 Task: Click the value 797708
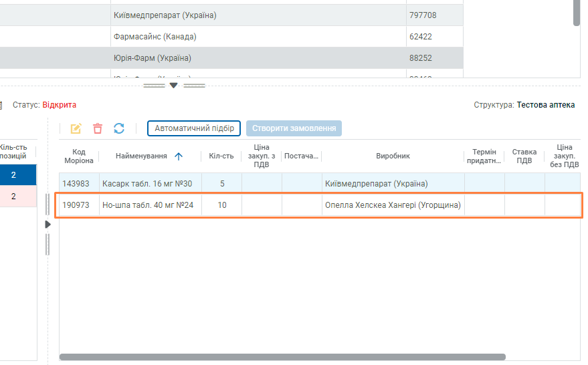tap(423, 15)
